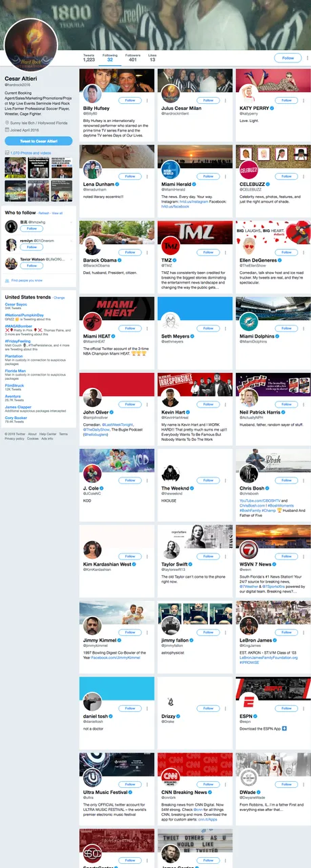Open more options menu on Chris Bosh card
Screen dimensions: 311x868
point(304,479)
